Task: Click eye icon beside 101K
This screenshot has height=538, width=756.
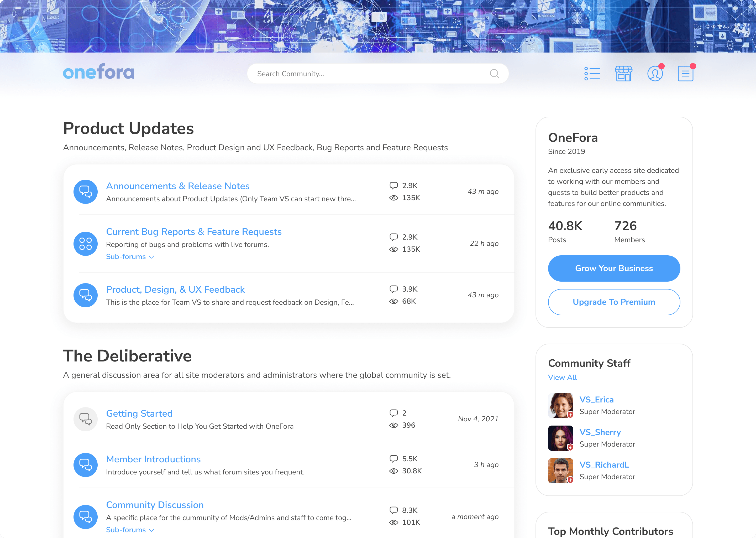Action: point(393,523)
